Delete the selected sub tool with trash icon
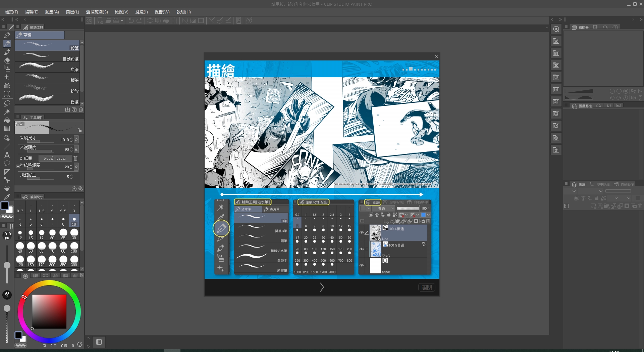 tap(81, 109)
